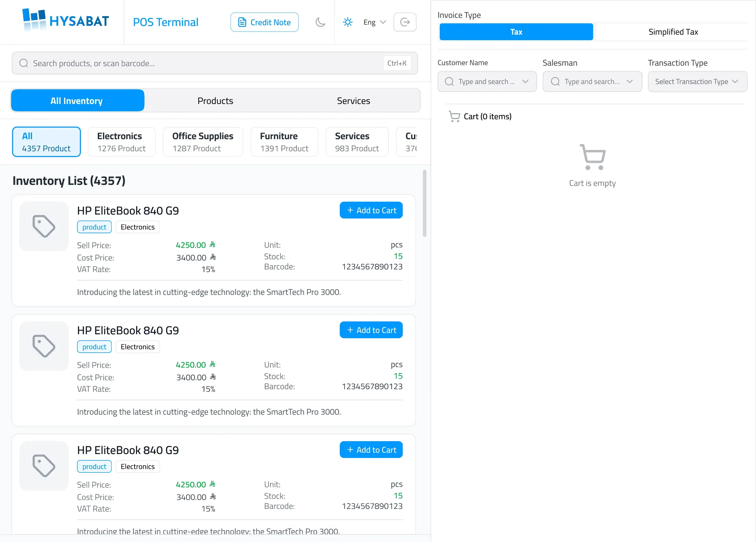
Task: Click the Transaction Type chevron arrow
Action: 735,82
